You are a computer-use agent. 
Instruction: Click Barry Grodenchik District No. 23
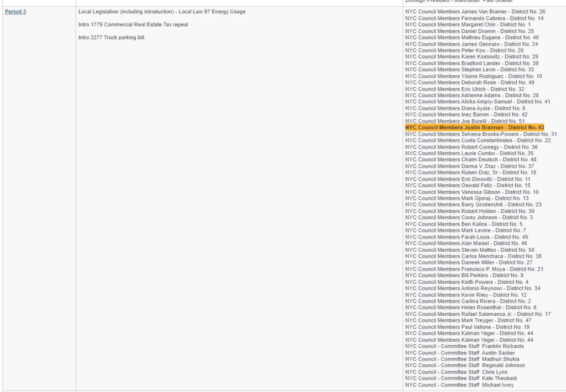click(x=473, y=204)
